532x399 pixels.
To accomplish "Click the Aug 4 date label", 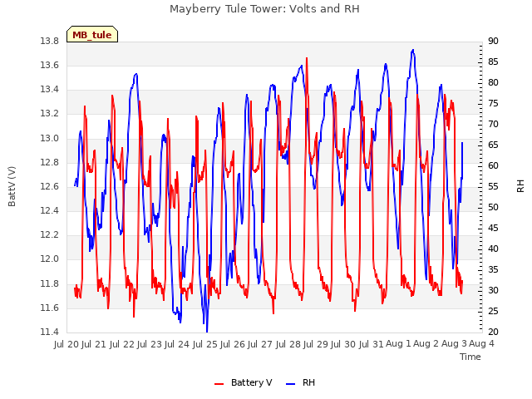I will [481, 344].
